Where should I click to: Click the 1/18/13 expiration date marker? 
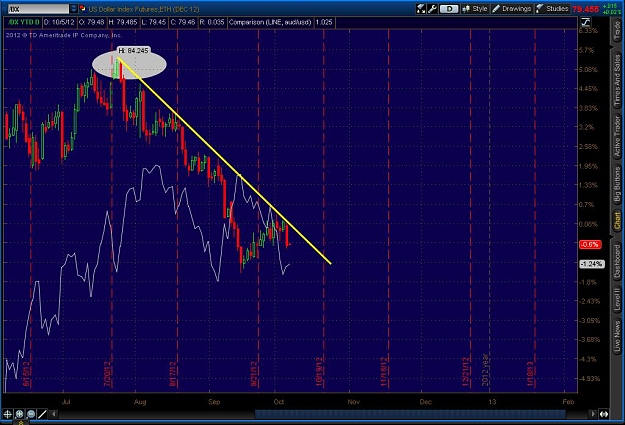(530, 374)
